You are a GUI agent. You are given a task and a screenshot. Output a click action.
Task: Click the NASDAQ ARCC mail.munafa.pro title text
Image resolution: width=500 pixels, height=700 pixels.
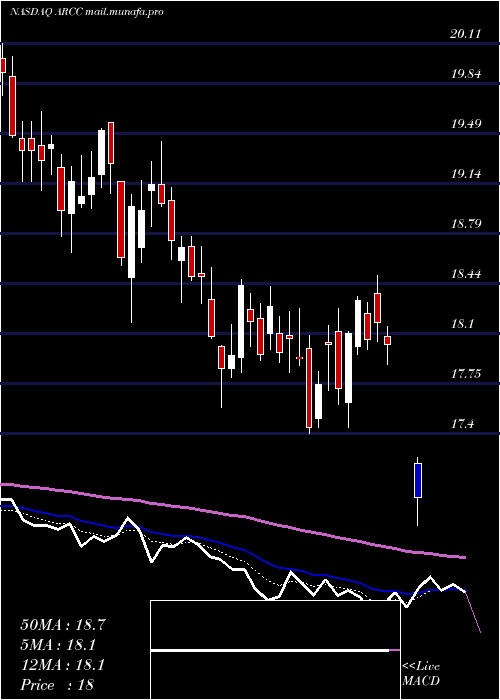(86, 12)
